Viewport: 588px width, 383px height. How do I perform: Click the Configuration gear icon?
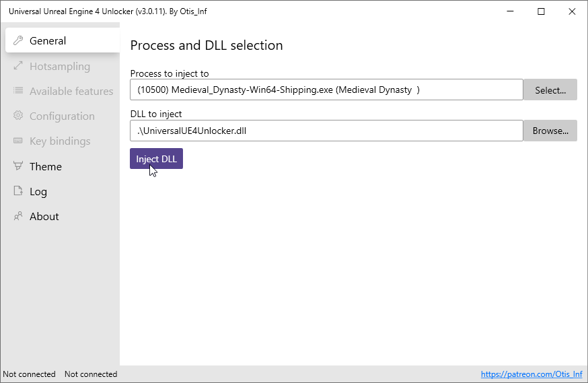tap(18, 116)
